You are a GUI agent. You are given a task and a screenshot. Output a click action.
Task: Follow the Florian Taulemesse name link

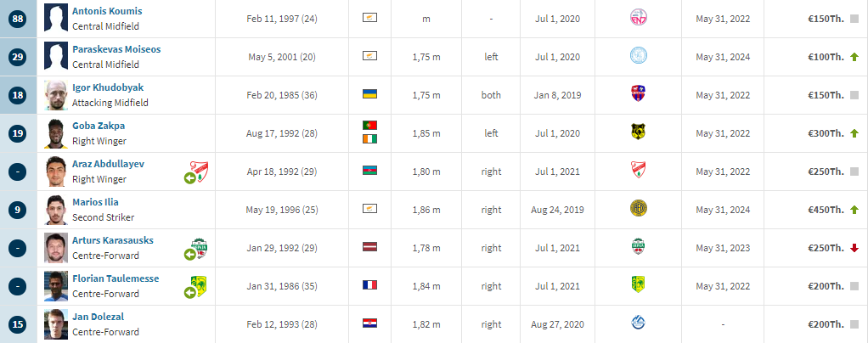(x=116, y=278)
